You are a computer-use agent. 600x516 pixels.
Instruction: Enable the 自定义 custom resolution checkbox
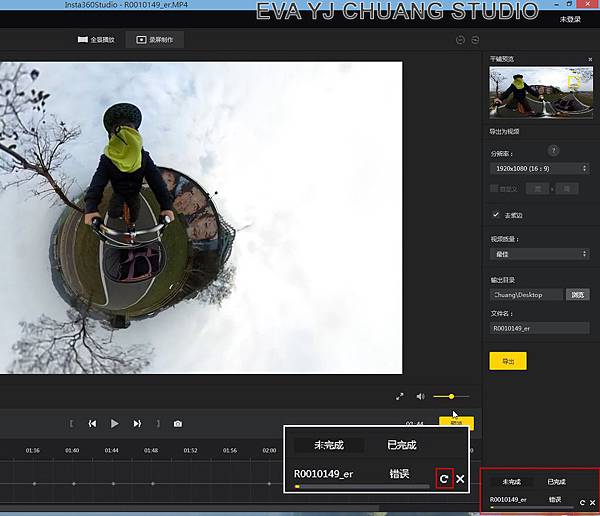click(495, 188)
